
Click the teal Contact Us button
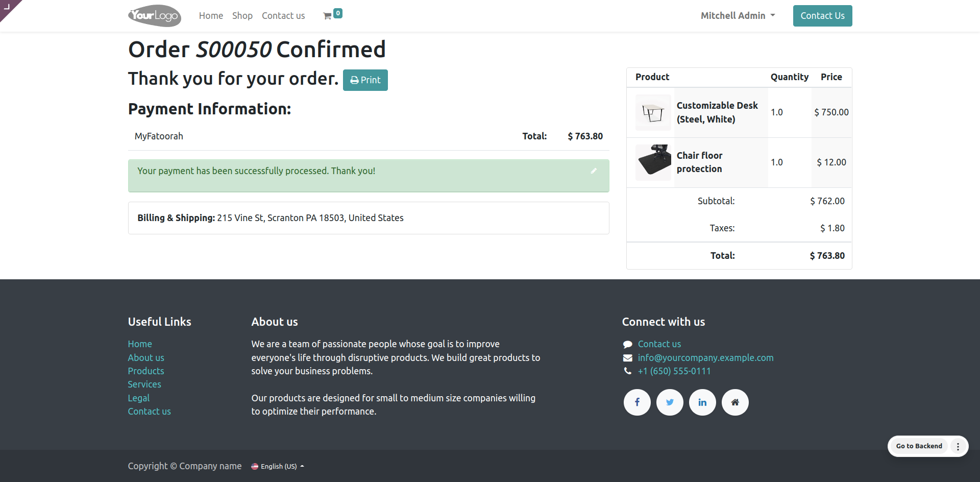(x=822, y=16)
